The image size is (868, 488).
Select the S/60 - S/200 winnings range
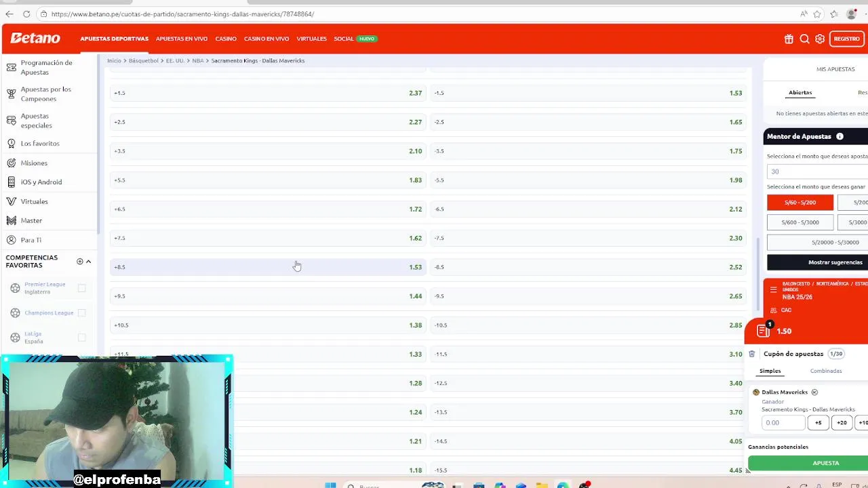coord(800,202)
